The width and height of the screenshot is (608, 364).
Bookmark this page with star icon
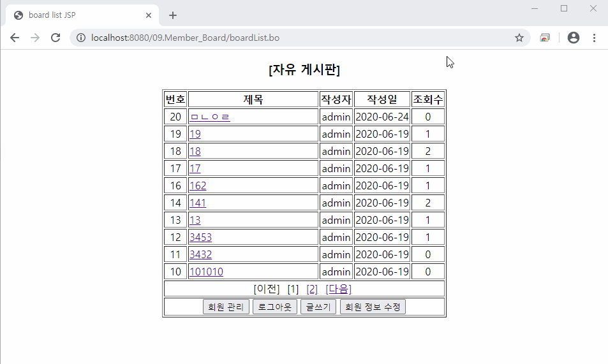[519, 38]
